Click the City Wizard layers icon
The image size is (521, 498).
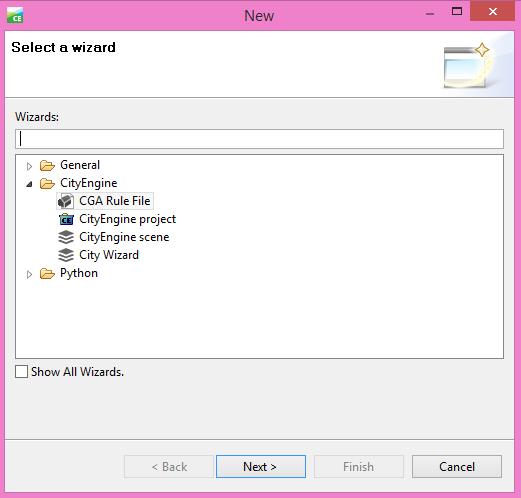tap(66, 255)
